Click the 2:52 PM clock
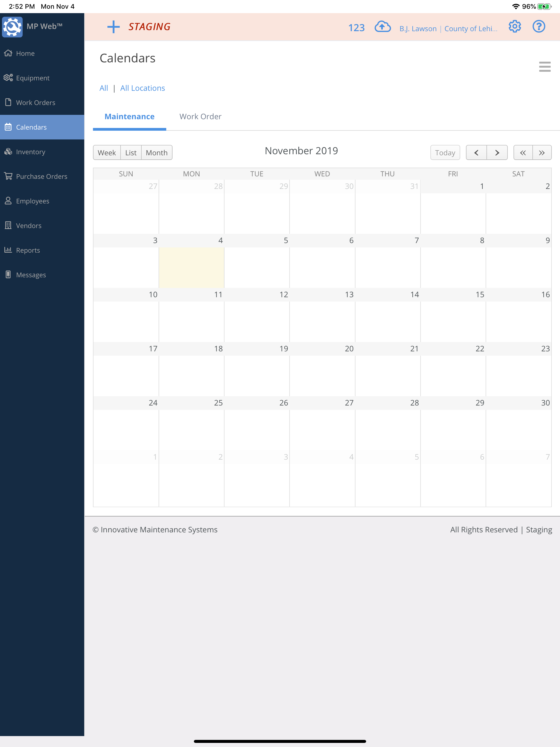560x747 pixels. click(22, 6)
